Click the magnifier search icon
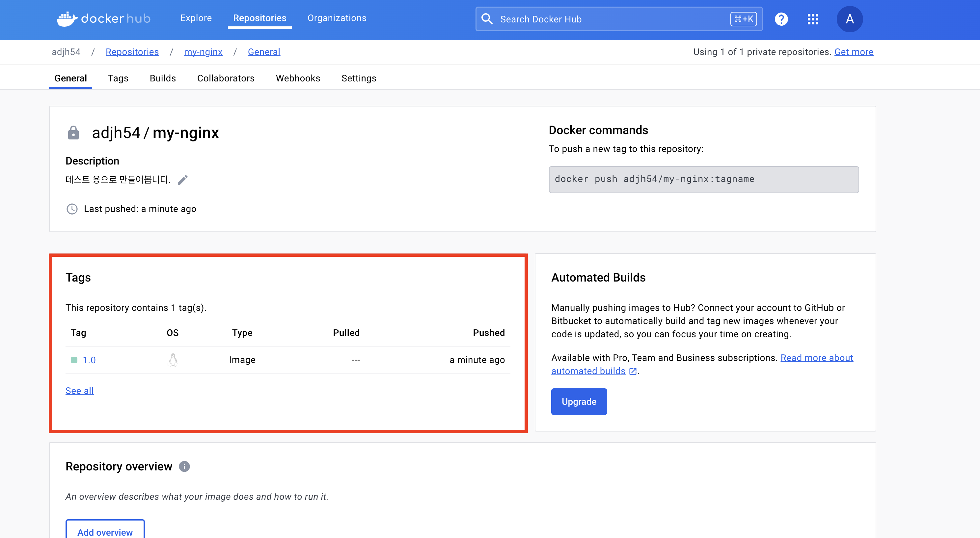The width and height of the screenshot is (980, 538). pos(487,19)
